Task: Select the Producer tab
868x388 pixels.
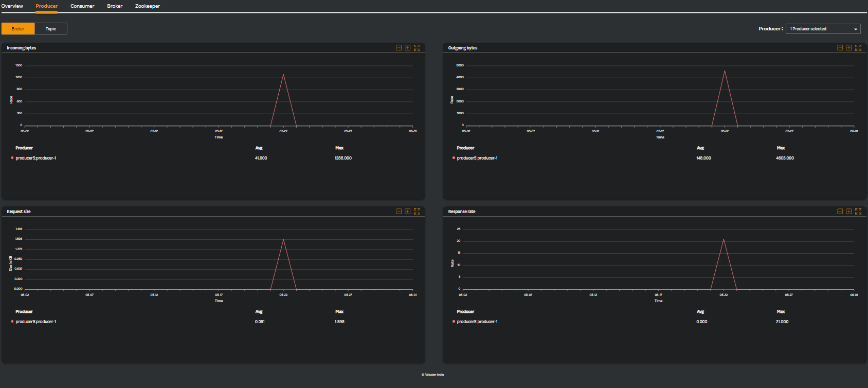Action: point(47,6)
